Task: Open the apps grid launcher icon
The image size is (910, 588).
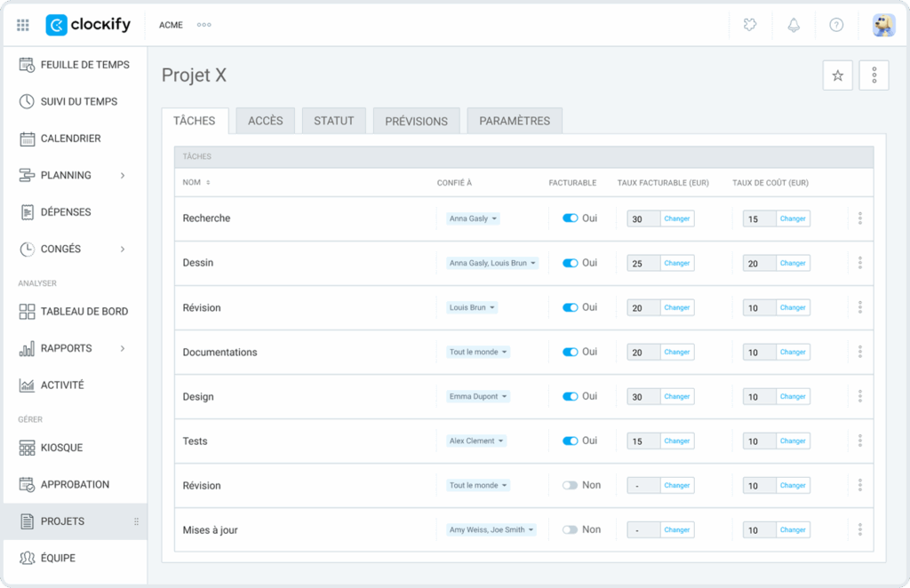Action: pyautogui.click(x=22, y=25)
